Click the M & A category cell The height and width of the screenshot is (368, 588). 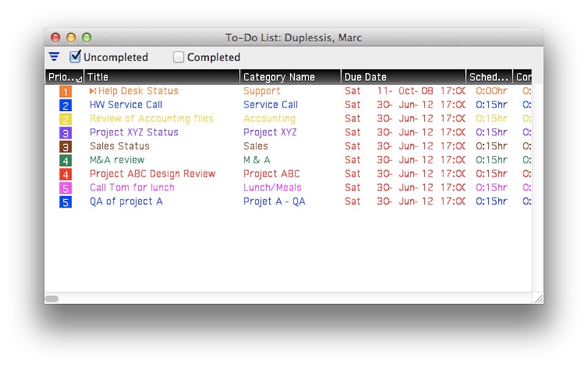[257, 160]
